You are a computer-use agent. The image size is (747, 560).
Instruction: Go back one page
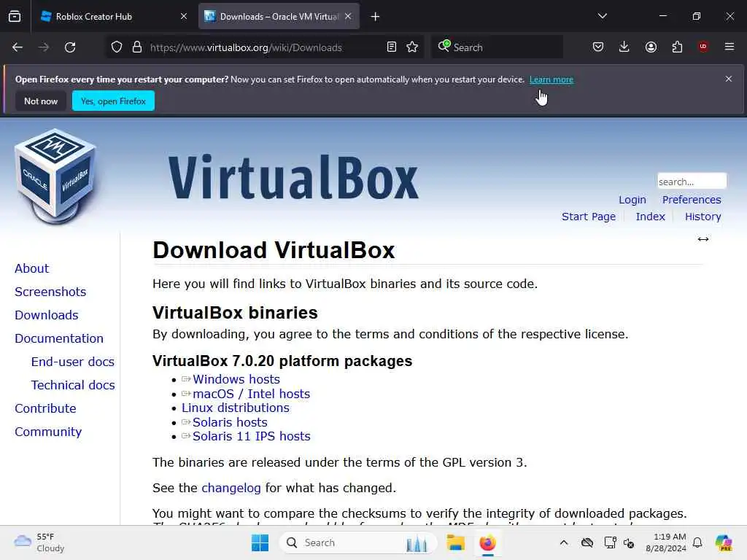coord(18,47)
